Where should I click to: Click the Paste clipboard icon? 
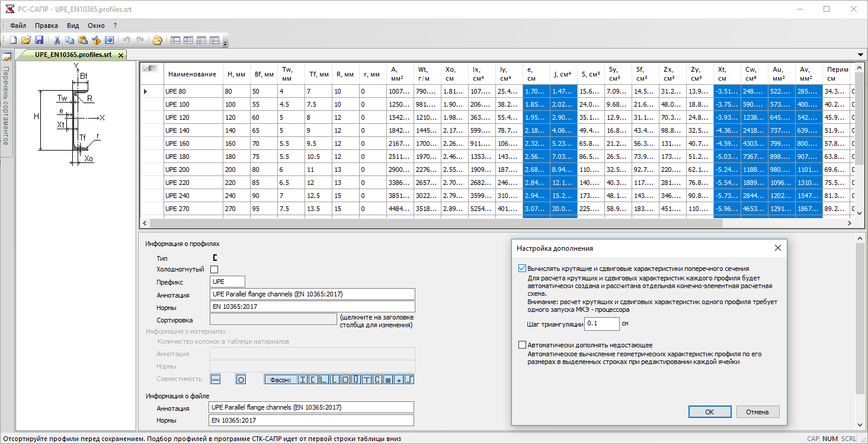(x=83, y=40)
